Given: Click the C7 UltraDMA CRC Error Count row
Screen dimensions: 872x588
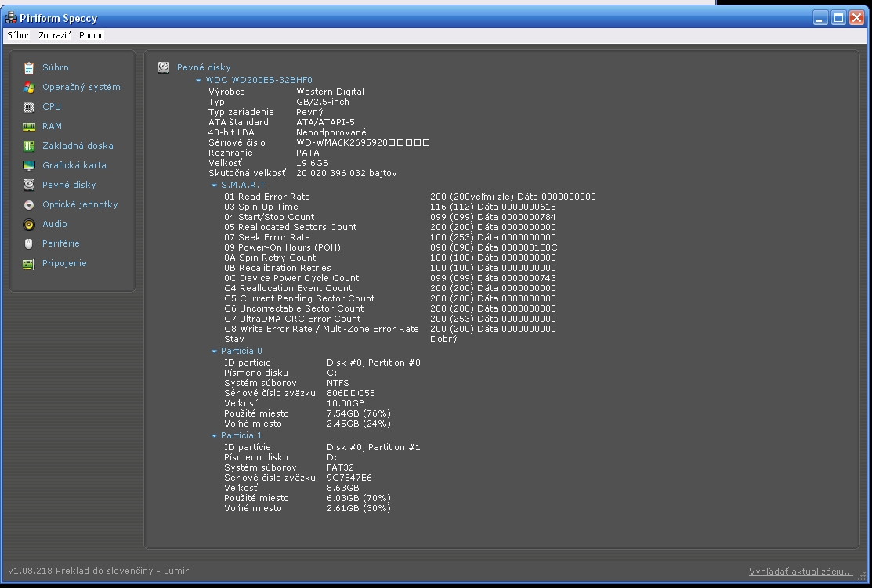Looking at the screenshot, I should pos(390,319).
